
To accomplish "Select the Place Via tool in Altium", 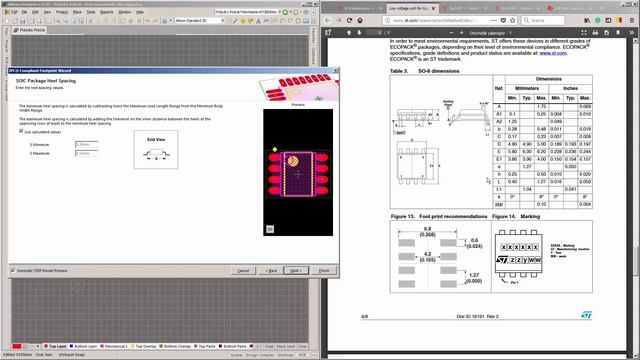I will [250, 21].
